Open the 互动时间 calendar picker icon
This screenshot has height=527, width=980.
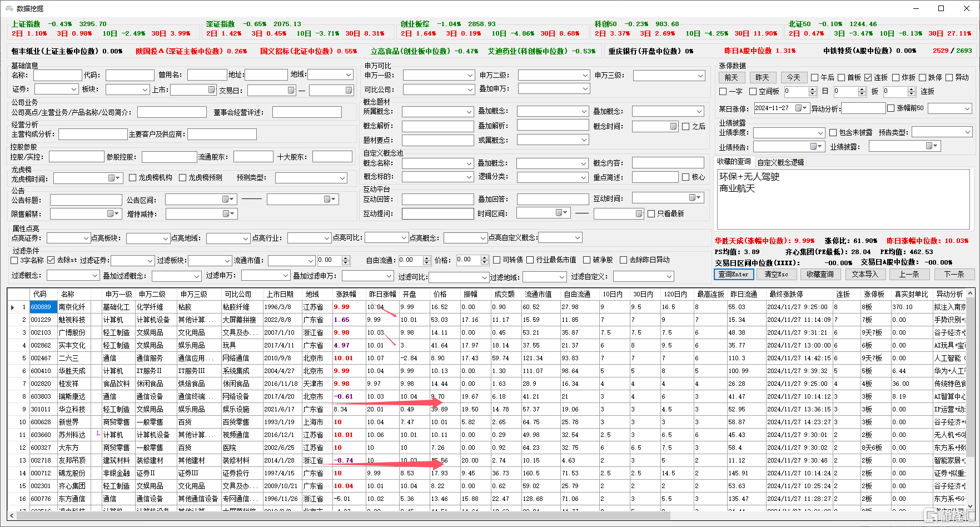694,198
